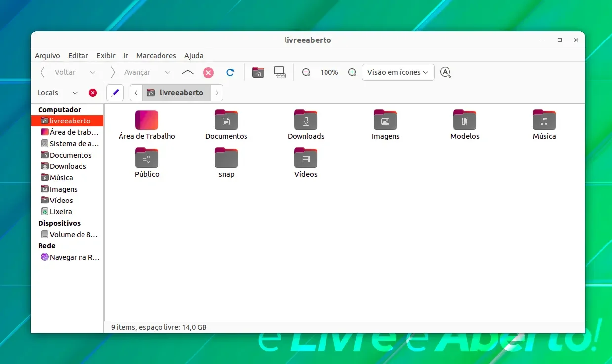Select the Área de Trabalho folder icon
612x364 pixels.
pos(147,120)
